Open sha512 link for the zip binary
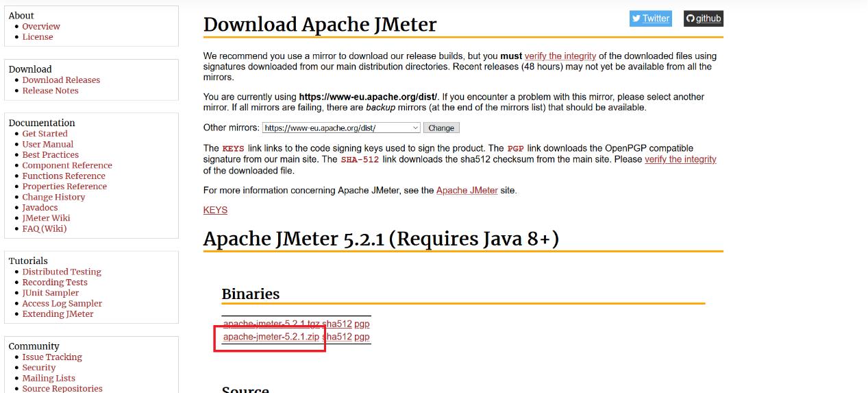The image size is (868, 393). pos(337,337)
